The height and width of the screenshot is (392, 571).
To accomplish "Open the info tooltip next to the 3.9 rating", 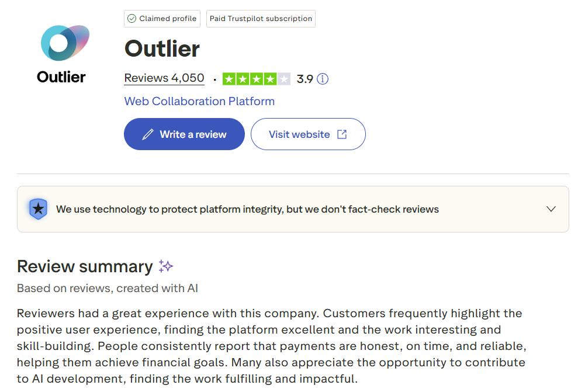I will pos(322,78).
